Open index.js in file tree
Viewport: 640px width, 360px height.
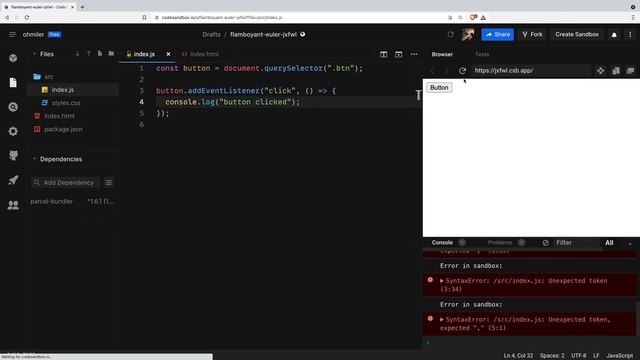pos(62,90)
